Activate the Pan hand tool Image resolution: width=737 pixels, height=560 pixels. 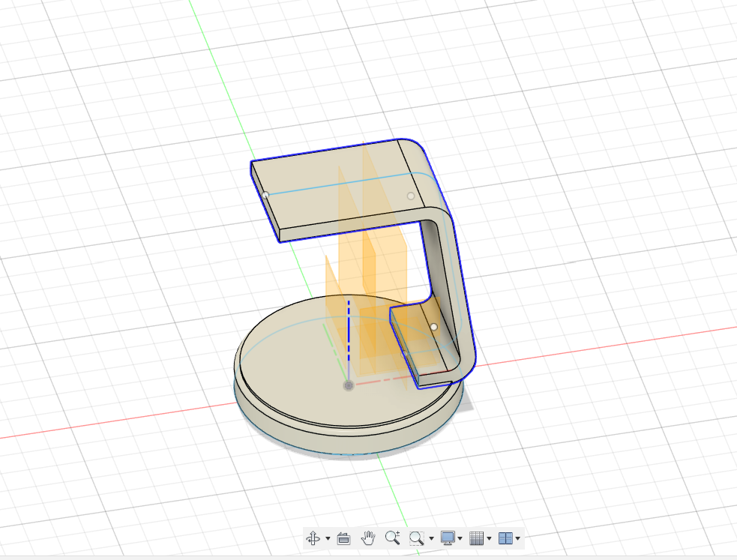click(x=368, y=538)
